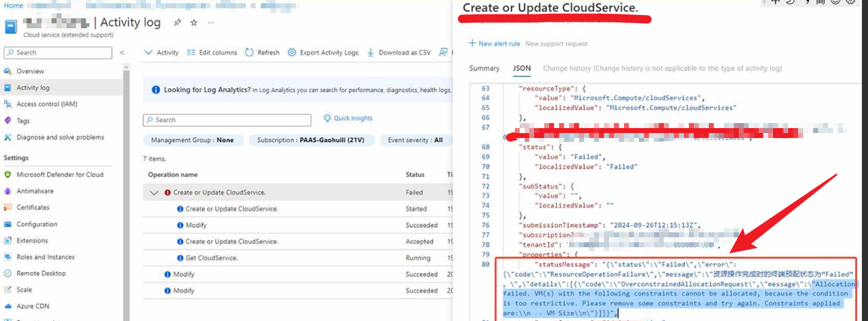868x321 pixels.
Task: Switch to the Summary tab
Action: (x=484, y=68)
